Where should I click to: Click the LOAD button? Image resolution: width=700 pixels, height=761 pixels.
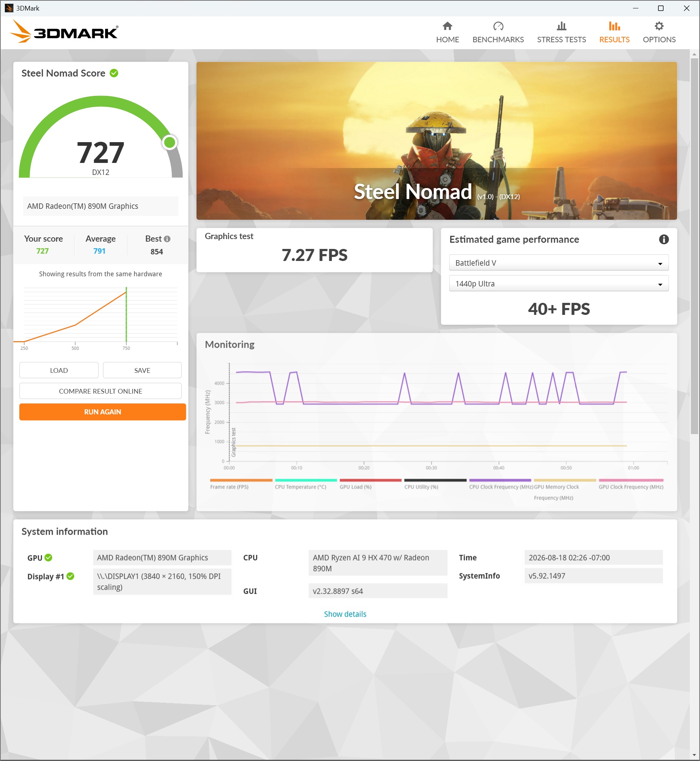click(59, 370)
